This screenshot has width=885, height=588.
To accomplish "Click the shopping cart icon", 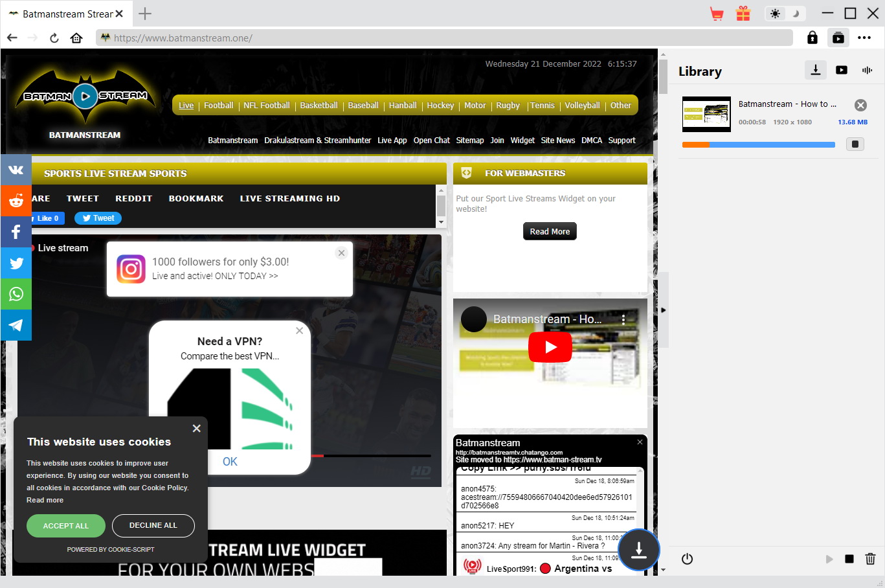I will (x=717, y=13).
